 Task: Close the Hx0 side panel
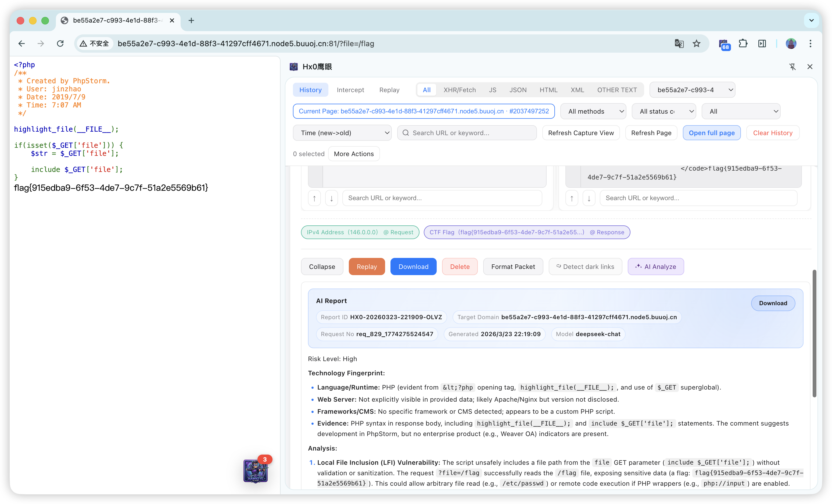[x=810, y=67]
